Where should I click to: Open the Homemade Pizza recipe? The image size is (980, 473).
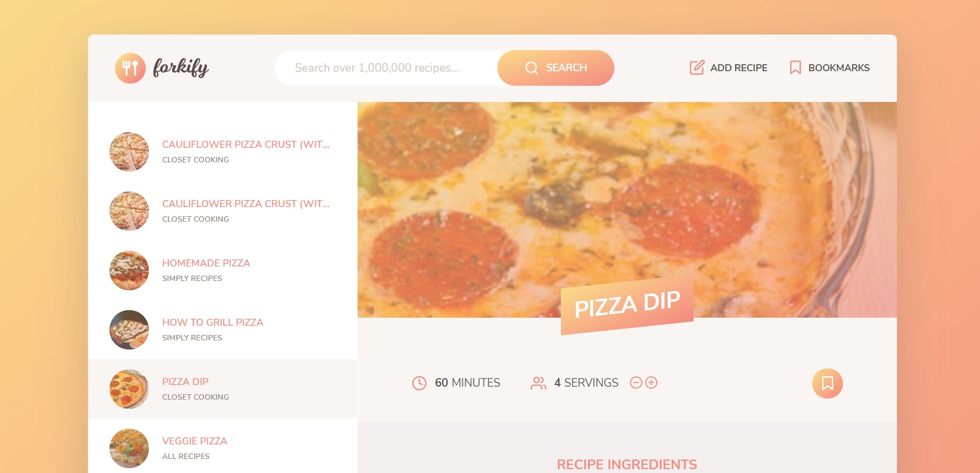223,270
